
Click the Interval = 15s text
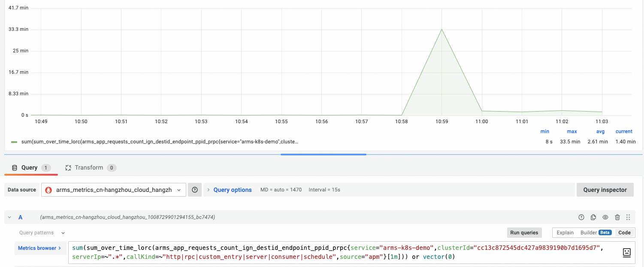(x=324, y=190)
